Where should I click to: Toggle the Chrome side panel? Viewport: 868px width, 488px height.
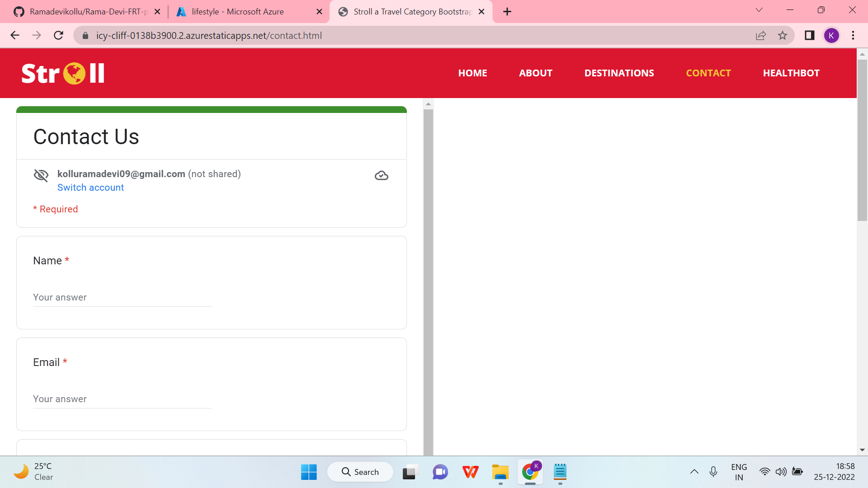coord(809,35)
